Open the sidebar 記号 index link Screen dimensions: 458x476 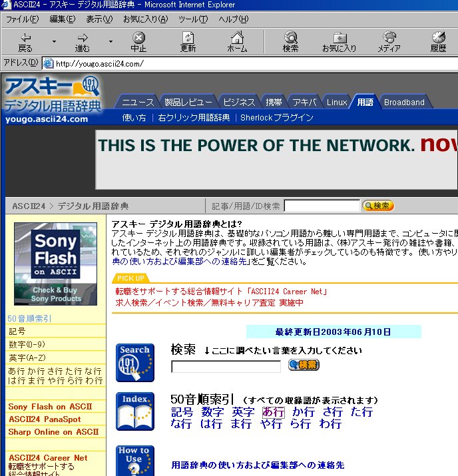pos(17,331)
